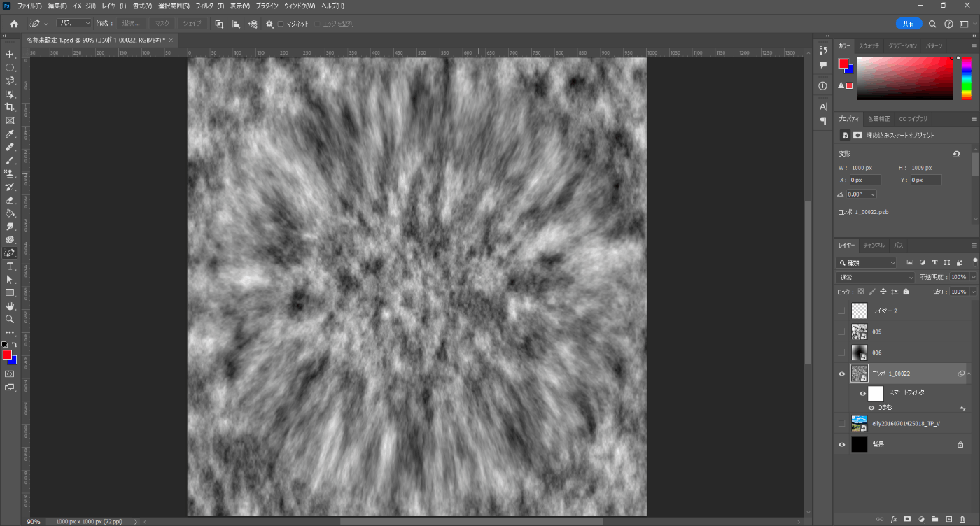Switch to the チャンネル tab
The height and width of the screenshot is (526, 980).
(x=874, y=246)
